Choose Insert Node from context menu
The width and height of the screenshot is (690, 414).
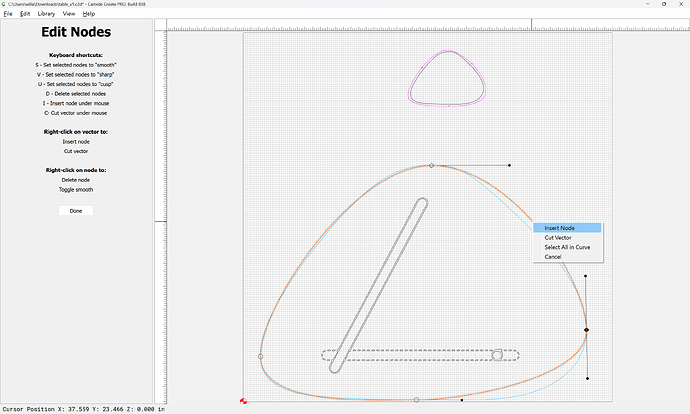tap(560, 228)
